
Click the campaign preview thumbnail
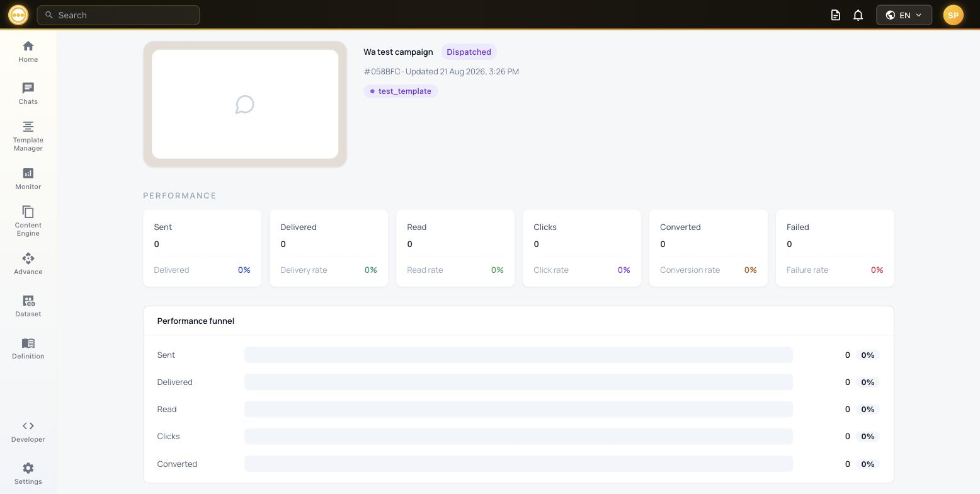(x=245, y=104)
